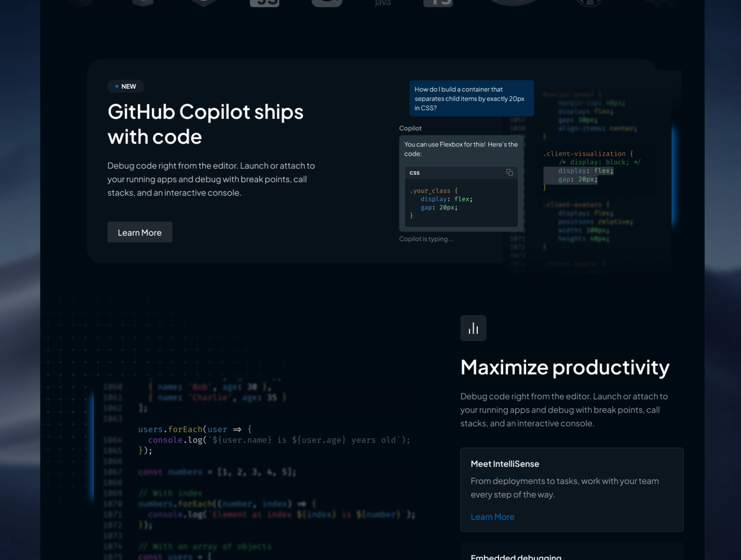Click the Maximize productivity heading
This screenshot has width=741, height=560.
coord(564,367)
